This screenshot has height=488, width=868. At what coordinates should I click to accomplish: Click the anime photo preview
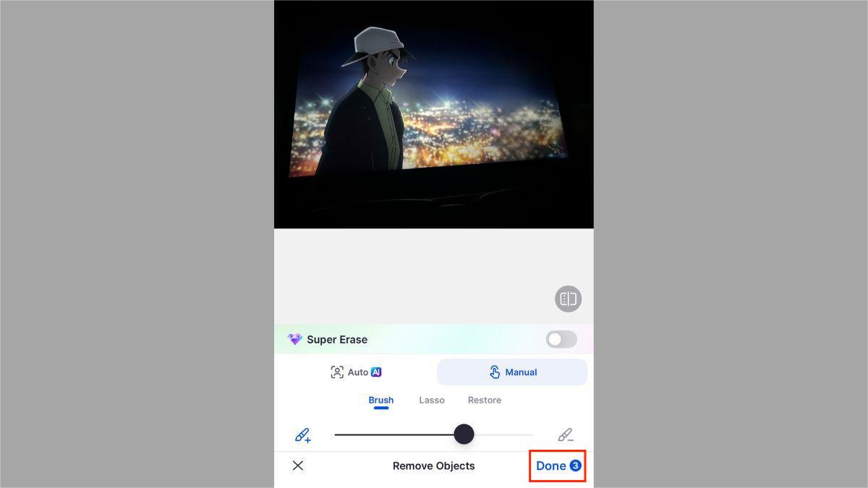click(x=434, y=114)
